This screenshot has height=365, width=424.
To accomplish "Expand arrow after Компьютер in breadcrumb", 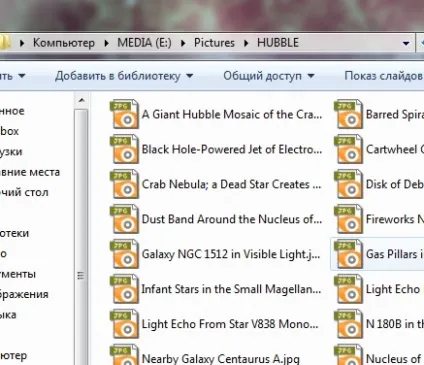I will pyautogui.click(x=106, y=43).
